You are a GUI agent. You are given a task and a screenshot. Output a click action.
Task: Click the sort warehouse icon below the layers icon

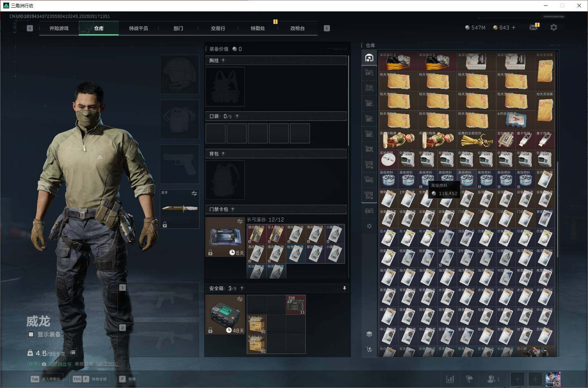pos(369,349)
